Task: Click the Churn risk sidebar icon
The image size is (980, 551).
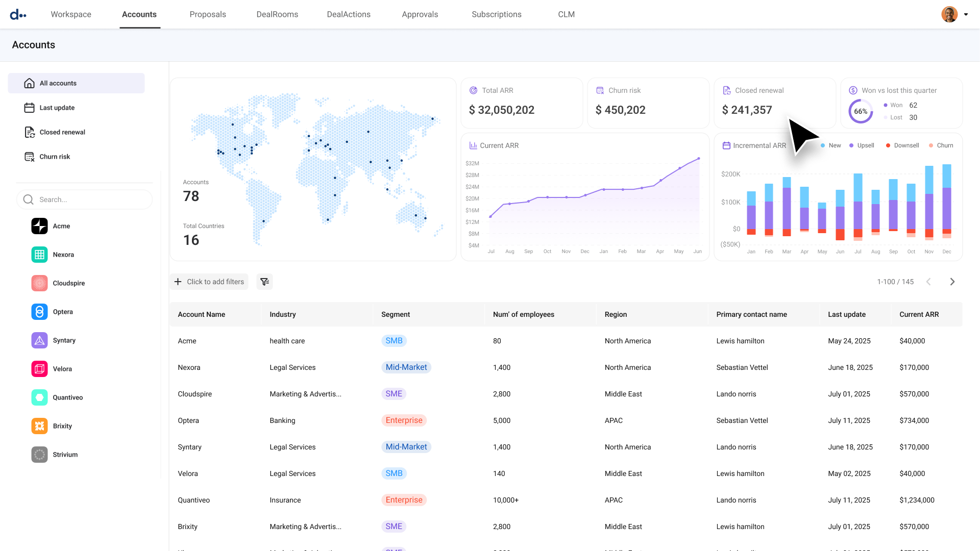Action: pyautogui.click(x=30, y=157)
